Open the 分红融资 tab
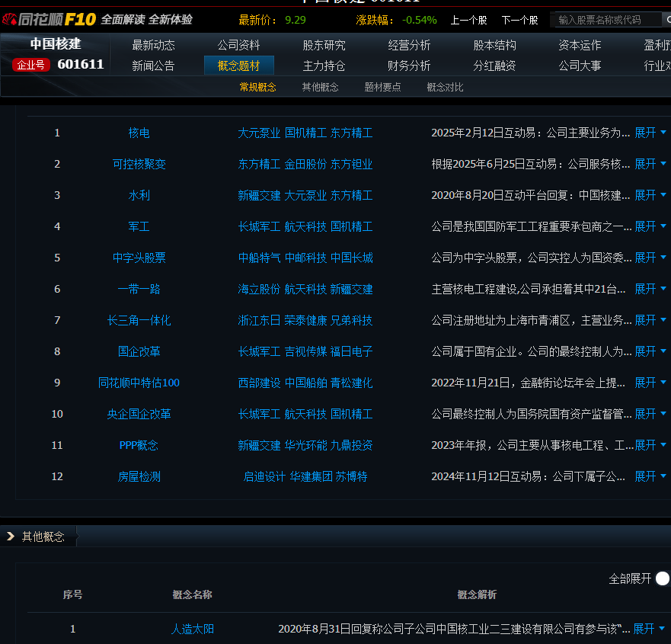This screenshot has height=644, width=671. point(494,66)
